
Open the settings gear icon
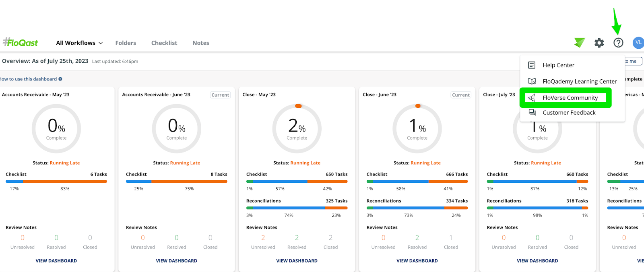coord(599,43)
